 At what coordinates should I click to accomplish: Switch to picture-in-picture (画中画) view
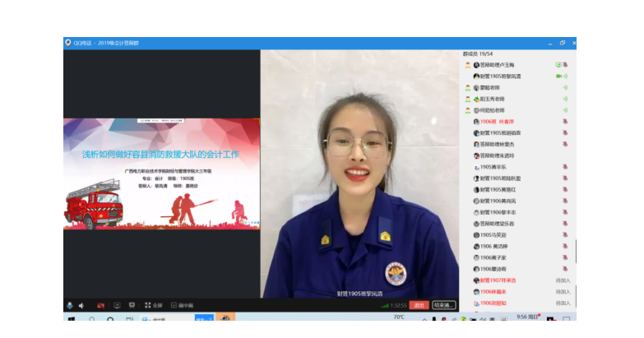click(183, 305)
